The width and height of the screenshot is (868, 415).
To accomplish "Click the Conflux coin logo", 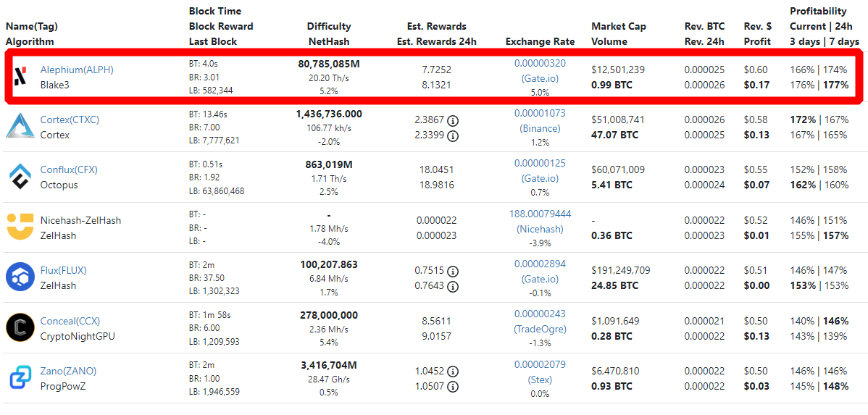I will 20,177.
